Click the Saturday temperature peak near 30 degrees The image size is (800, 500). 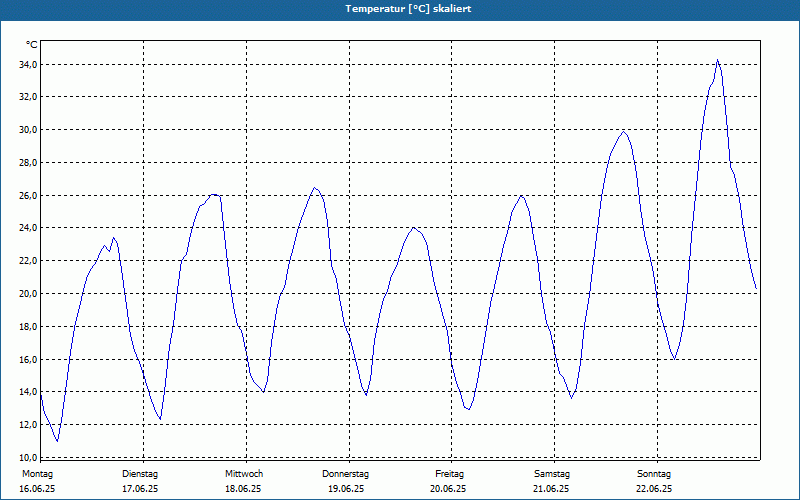click(x=623, y=132)
